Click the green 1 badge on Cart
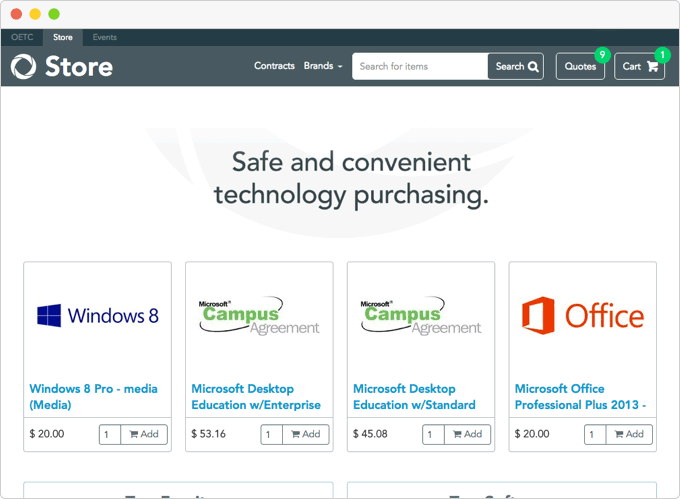The height and width of the screenshot is (499, 680). click(x=662, y=55)
